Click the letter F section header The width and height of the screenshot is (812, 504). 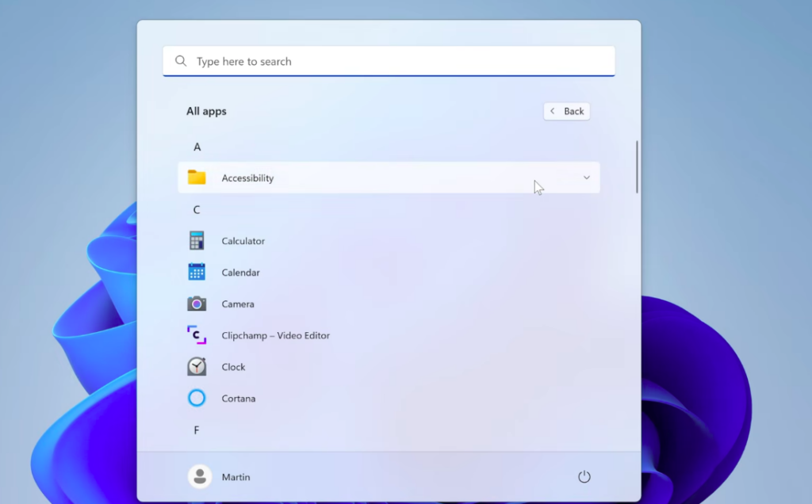click(x=197, y=430)
